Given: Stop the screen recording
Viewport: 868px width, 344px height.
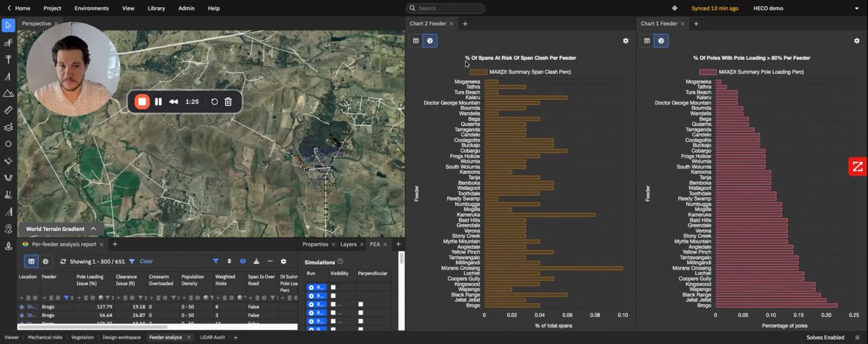Looking at the screenshot, I should (x=142, y=102).
